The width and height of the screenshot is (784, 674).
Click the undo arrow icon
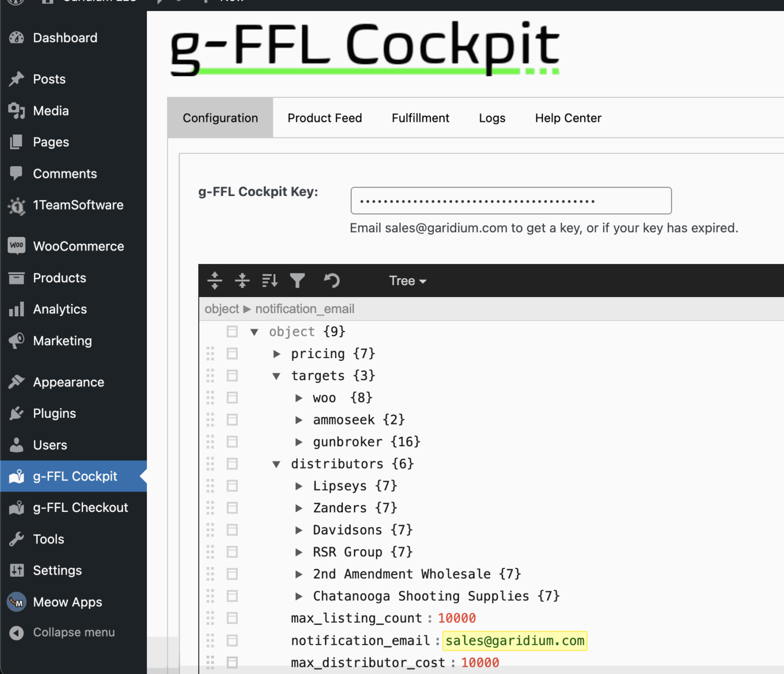point(331,281)
